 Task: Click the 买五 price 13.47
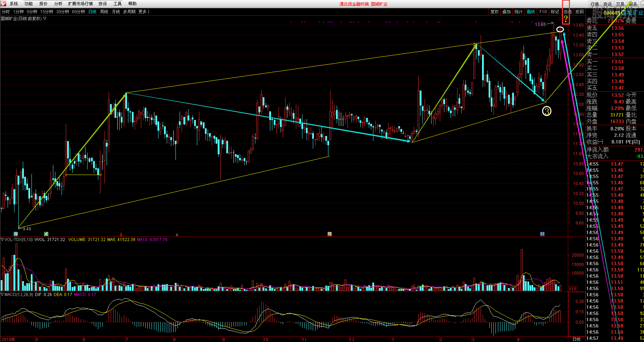pos(618,88)
